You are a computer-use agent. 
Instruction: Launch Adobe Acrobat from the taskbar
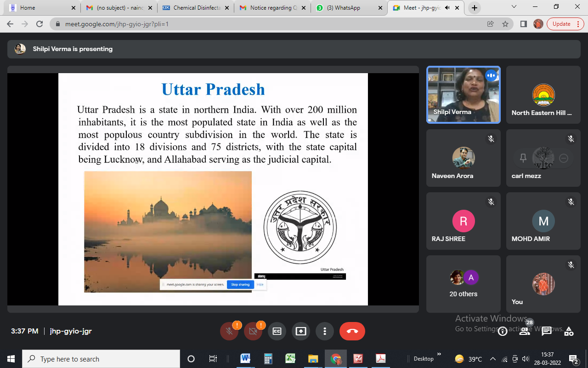pyautogui.click(x=381, y=359)
